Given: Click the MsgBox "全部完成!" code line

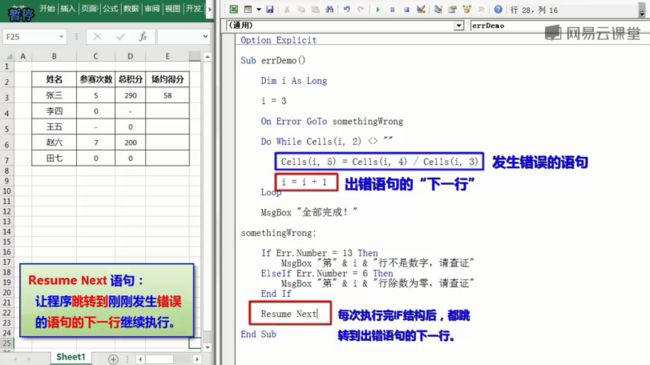Looking at the screenshot, I should click(x=309, y=212).
